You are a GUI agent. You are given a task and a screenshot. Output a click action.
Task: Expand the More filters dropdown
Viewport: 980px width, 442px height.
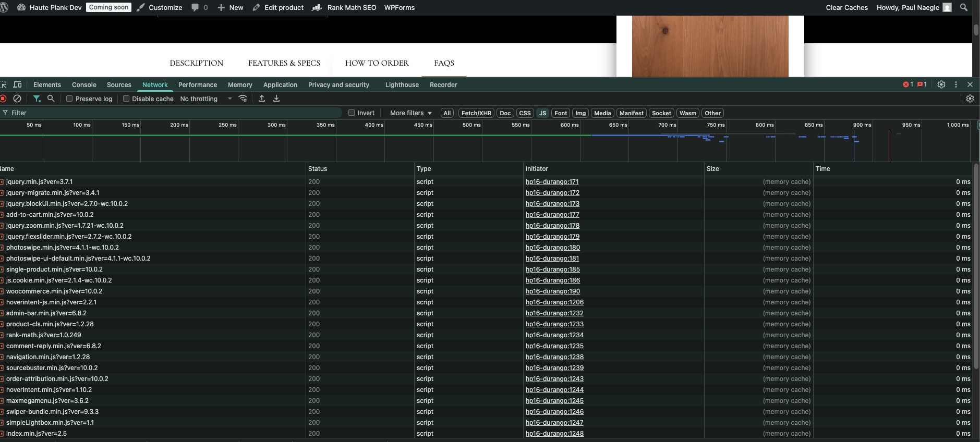click(x=411, y=113)
